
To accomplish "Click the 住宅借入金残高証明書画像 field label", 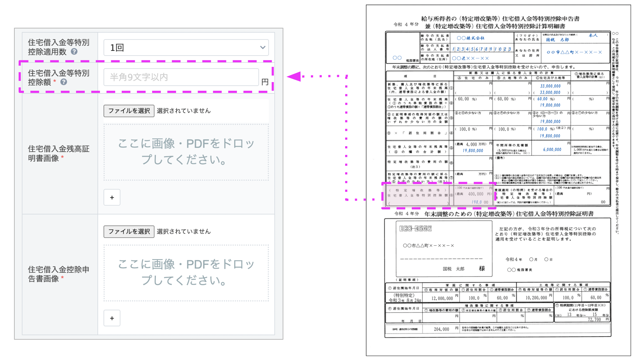I will pos(58,153).
